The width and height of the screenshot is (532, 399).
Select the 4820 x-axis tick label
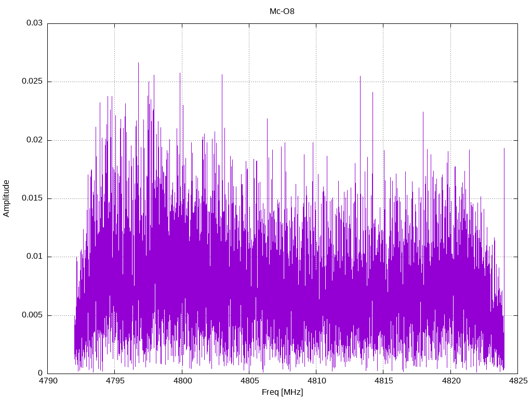click(x=451, y=381)
